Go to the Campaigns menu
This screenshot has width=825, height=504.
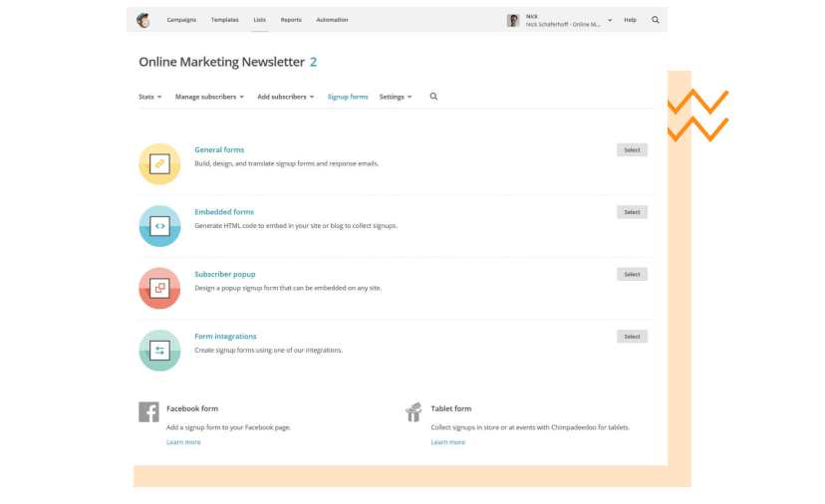[181, 20]
